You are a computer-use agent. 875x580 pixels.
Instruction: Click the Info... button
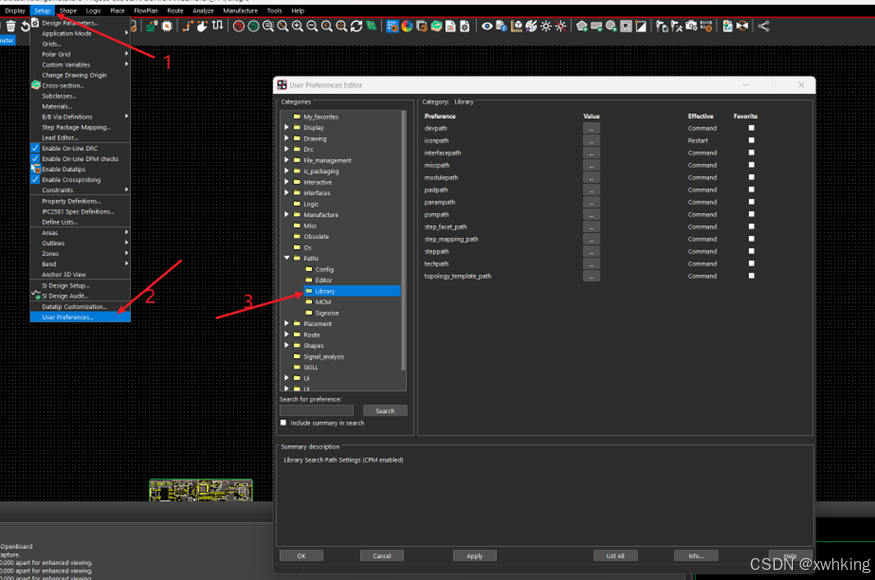(x=696, y=555)
